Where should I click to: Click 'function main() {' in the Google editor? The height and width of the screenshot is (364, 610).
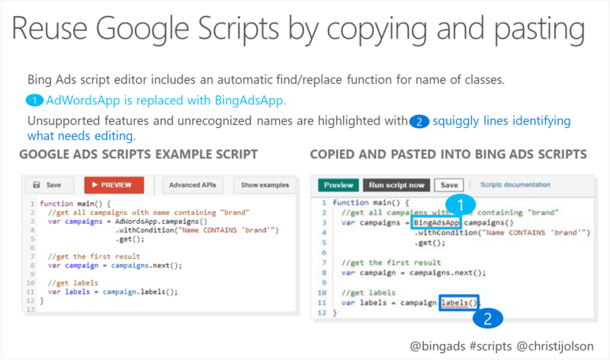click(75, 203)
